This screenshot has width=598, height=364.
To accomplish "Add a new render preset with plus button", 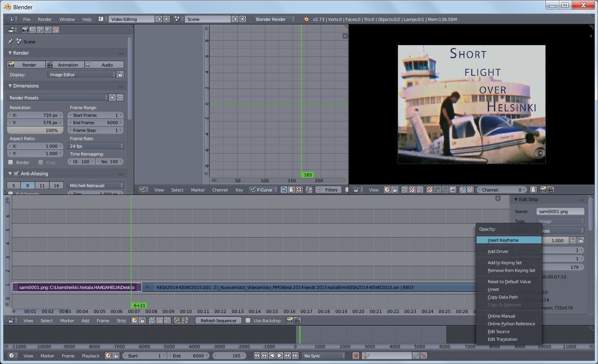I will tap(112, 97).
